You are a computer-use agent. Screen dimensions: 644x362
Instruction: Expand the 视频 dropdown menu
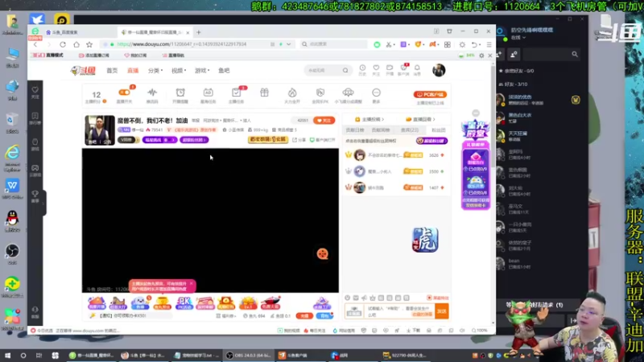179,71
